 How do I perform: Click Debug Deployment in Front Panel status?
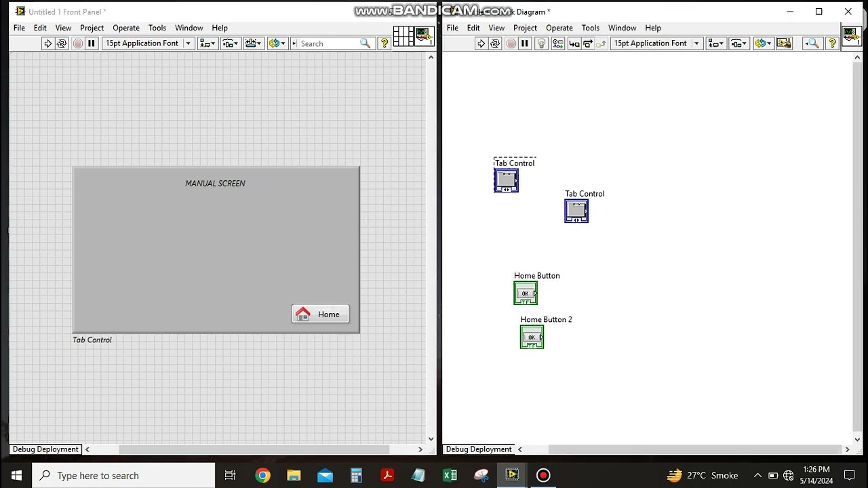point(45,449)
